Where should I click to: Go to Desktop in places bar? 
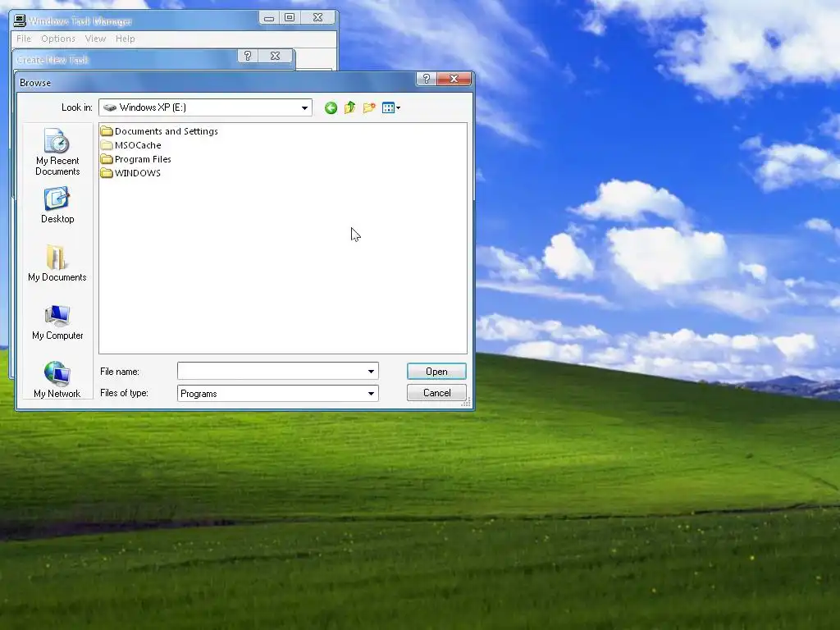tap(57, 204)
